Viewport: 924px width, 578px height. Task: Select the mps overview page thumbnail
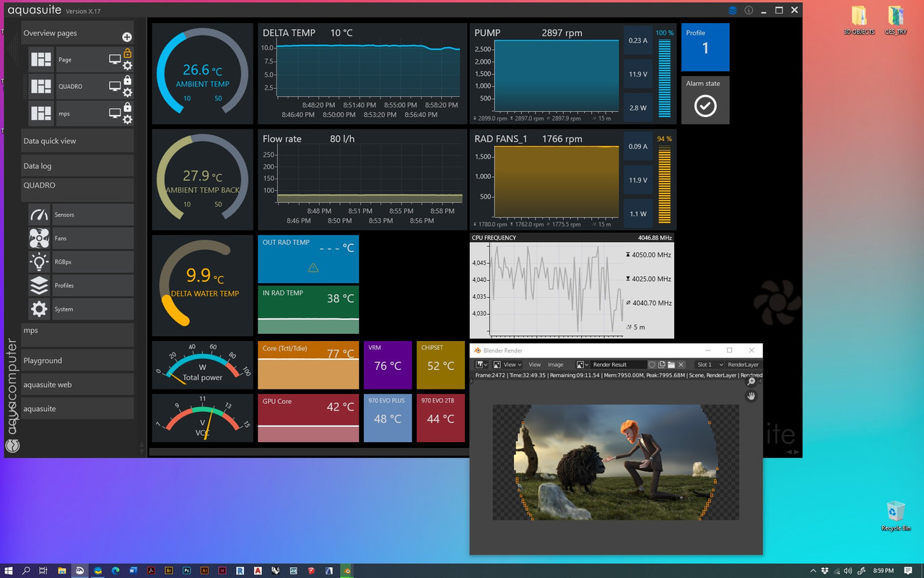pos(41,113)
